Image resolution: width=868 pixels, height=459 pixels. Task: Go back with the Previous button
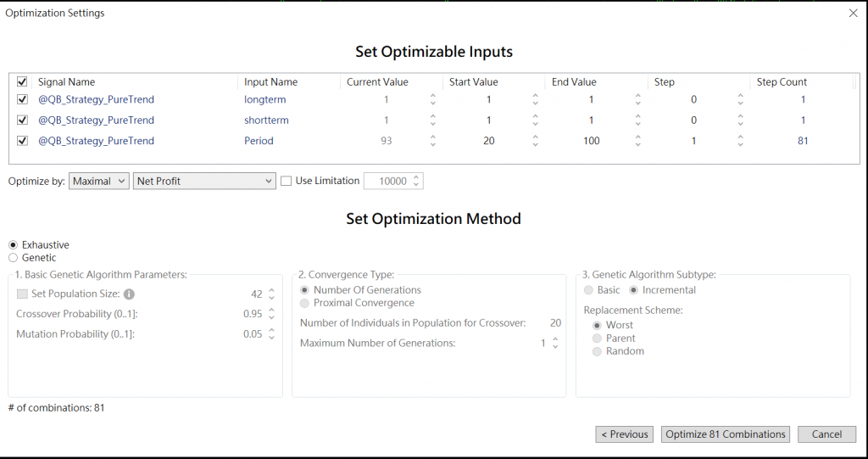point(624,434)
